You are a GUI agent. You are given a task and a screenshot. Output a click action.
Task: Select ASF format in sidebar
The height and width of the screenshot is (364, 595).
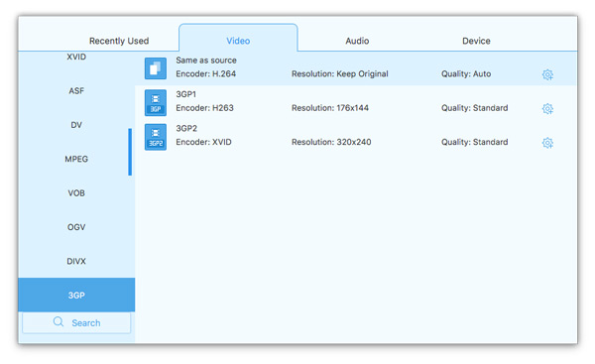pyautogui.click(x=76, y=90)
